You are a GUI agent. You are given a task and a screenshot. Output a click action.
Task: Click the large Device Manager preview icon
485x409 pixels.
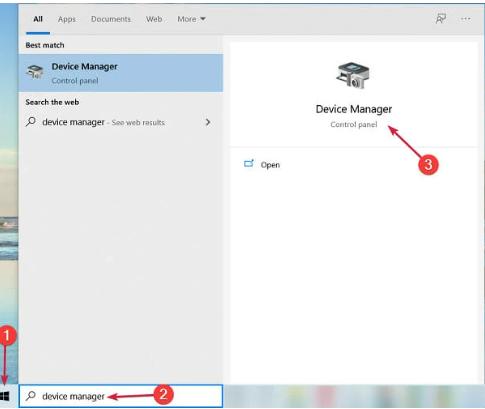tap(353, 75)
